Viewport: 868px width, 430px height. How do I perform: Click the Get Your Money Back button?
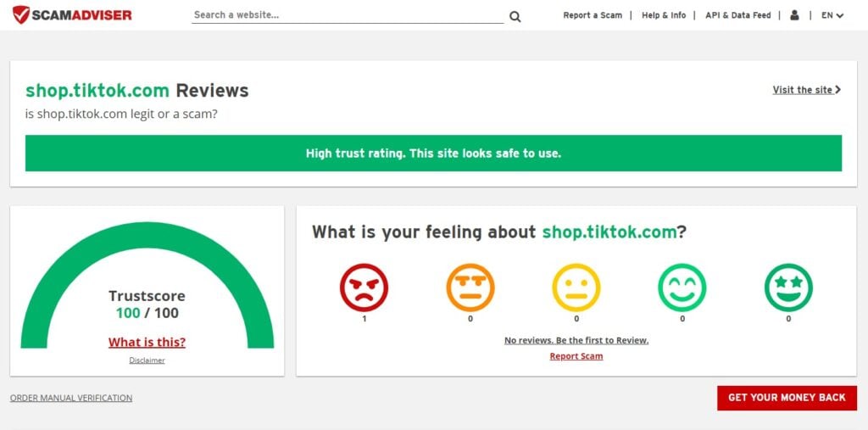787,398
